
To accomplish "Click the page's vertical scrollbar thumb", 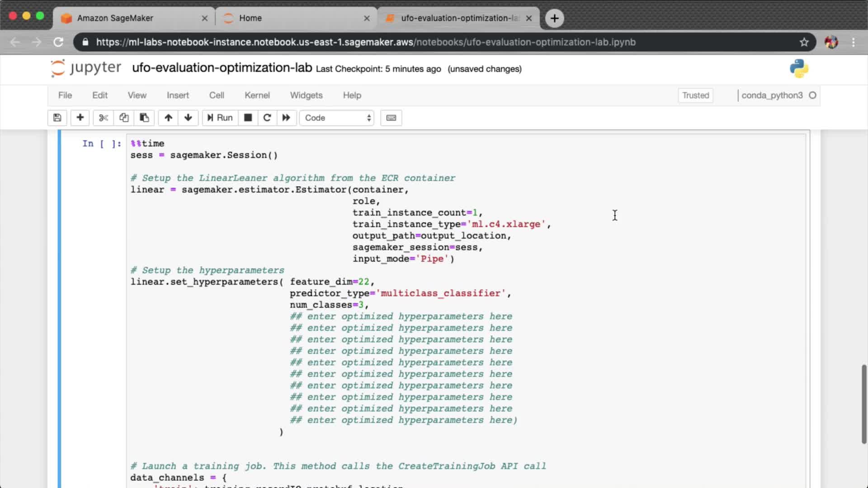I will coord(864,404).
